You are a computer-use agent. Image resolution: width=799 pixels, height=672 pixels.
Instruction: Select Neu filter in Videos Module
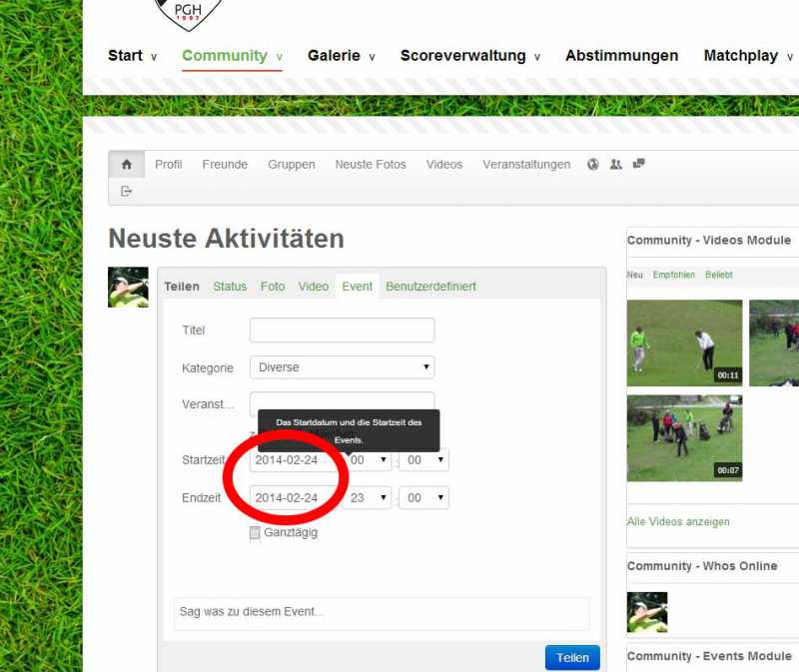pyautogui.click(x=635, y=275)
